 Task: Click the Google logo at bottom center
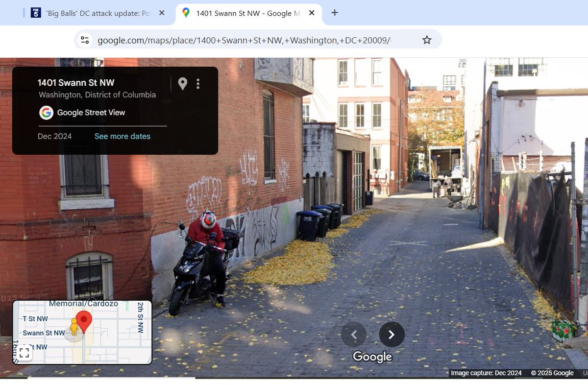pyautogui.click(x=372, y=357)
